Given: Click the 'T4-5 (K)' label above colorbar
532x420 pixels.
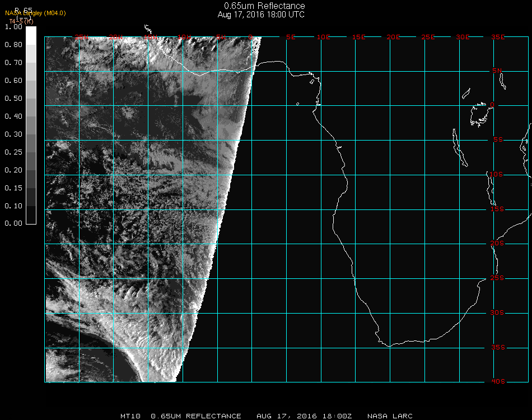Looking at the screenshot, I should [21, 21].
